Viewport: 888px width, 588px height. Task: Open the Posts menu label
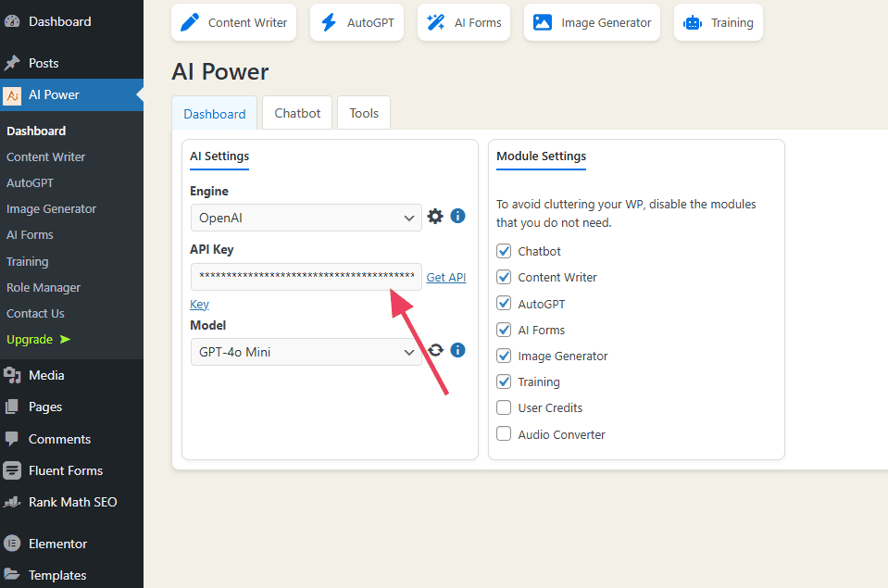coord(44,63)
